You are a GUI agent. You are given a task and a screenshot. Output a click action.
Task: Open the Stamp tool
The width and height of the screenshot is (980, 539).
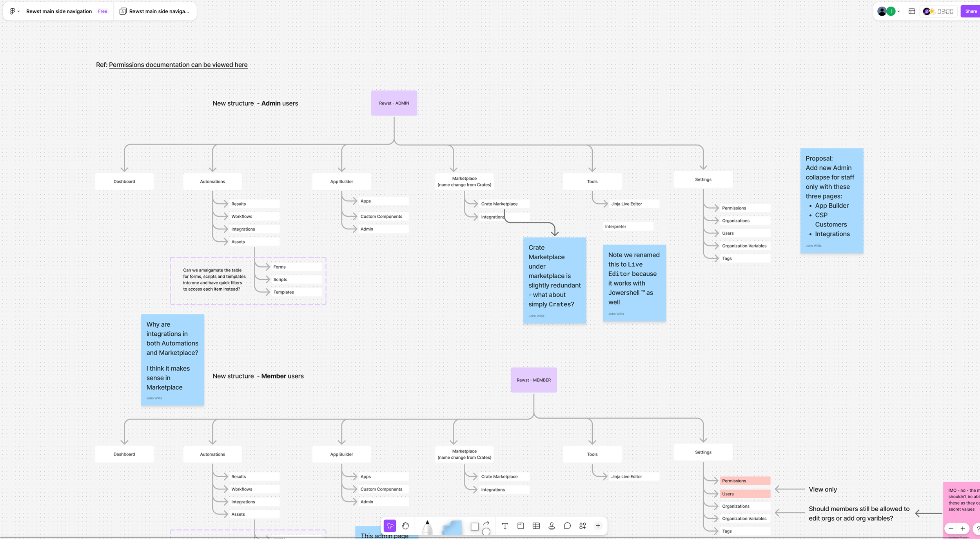click(552, 526)
